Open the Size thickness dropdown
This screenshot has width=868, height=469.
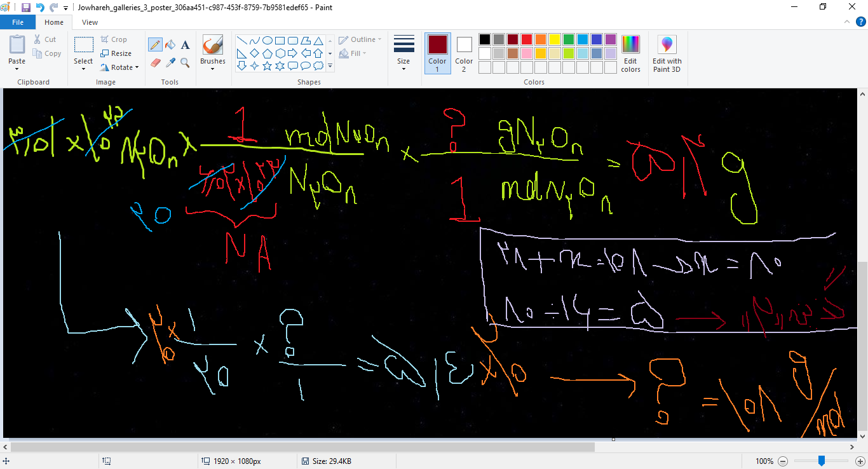pyautogui.click(x=403, y=53)
